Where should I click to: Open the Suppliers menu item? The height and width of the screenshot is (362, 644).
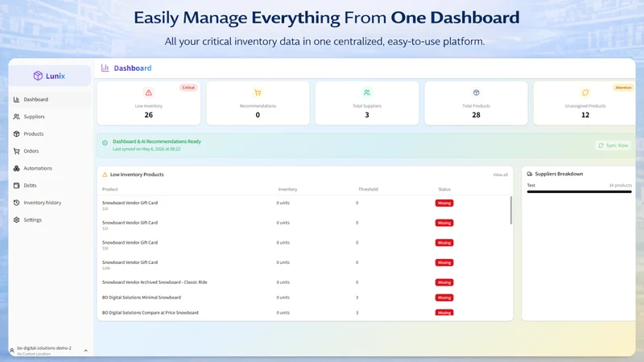tap(50, 117)
